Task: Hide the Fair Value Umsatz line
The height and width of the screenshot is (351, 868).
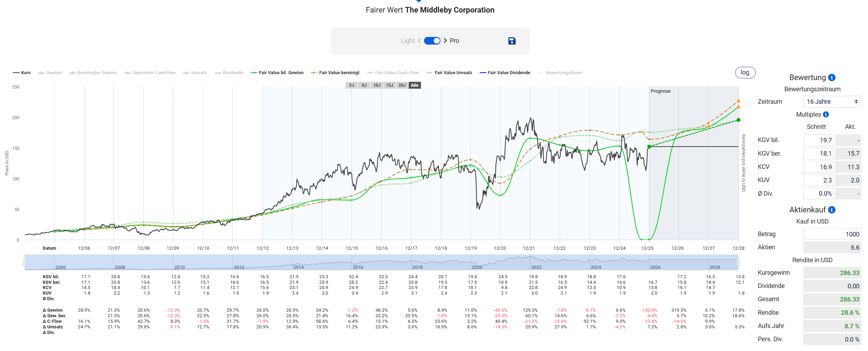Action: click(x=450, y=73)
